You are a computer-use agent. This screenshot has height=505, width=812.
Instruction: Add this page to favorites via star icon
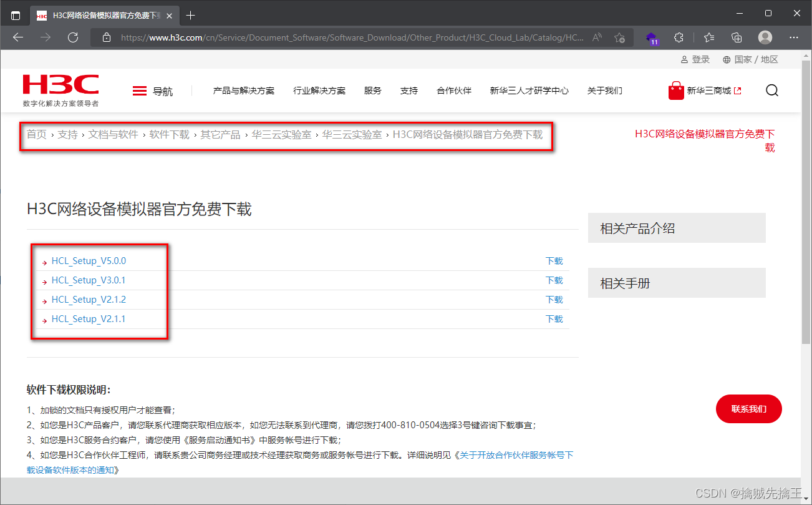[x=619, y=37]
